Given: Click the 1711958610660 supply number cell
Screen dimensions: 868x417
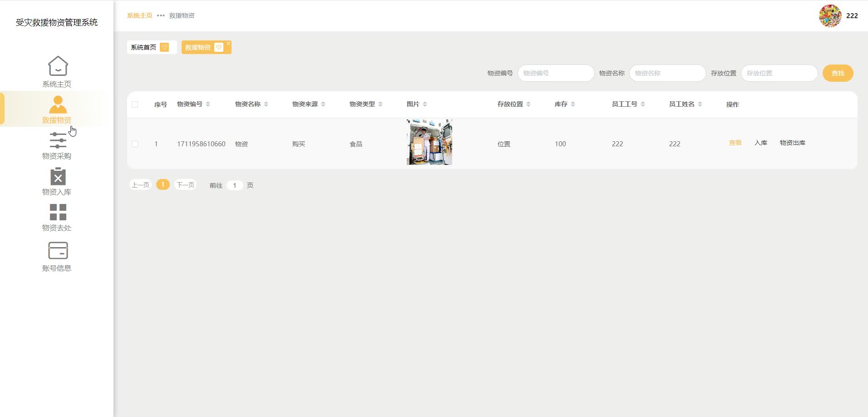Looking at the screenshot, I should coord(201,144).
